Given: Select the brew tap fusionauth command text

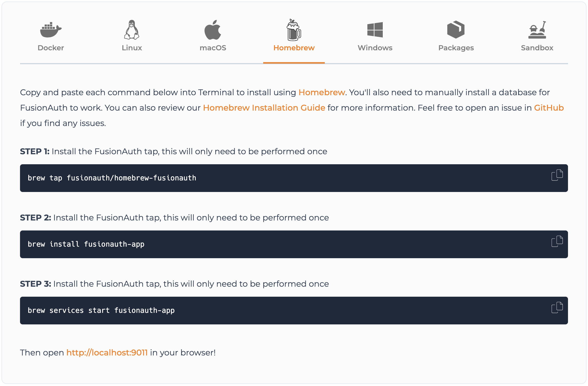Looking at the screenshot, I should (x=112, y=178).
